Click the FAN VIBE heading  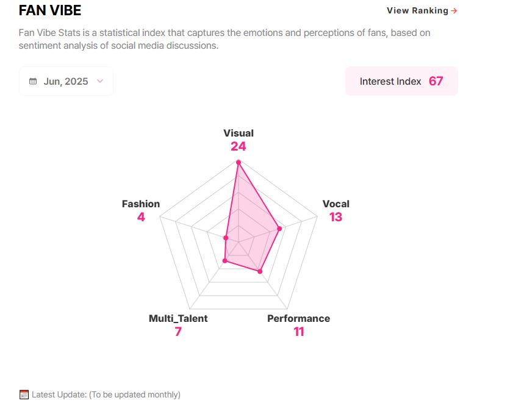point(50,10)
